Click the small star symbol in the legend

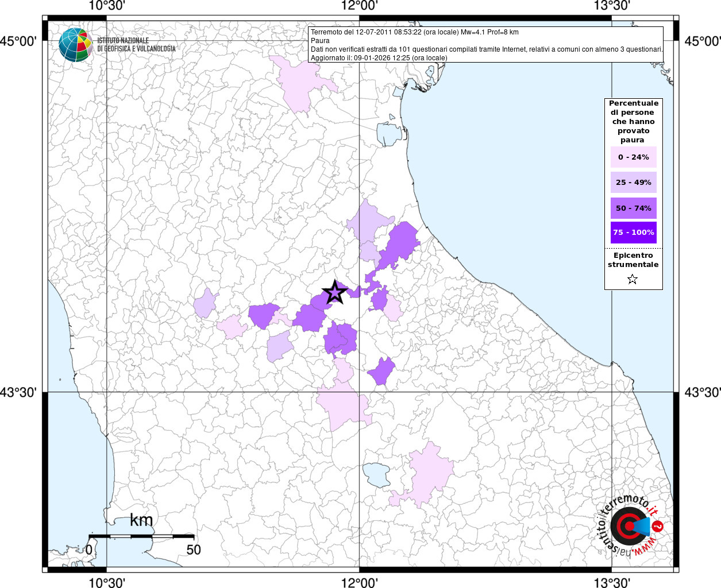633,280
